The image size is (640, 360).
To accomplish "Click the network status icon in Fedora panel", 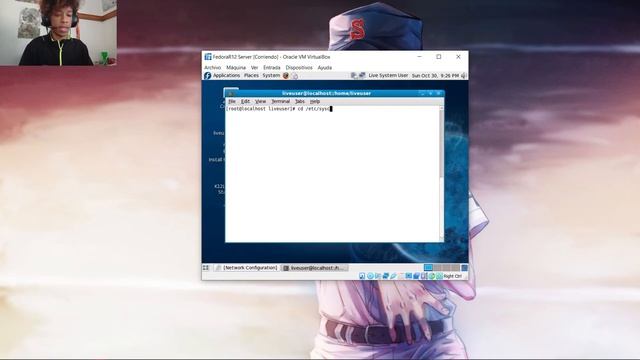I will (362, 76).
